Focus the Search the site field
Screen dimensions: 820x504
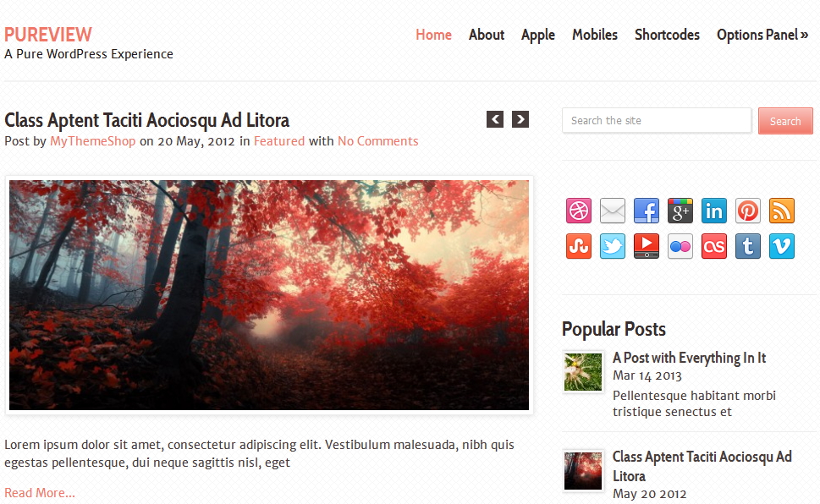pos(657,121)
